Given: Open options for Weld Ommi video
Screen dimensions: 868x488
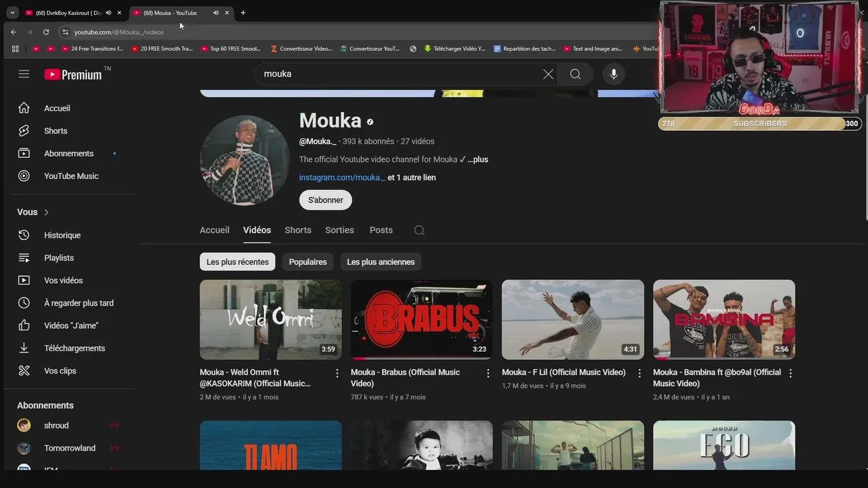Looking at the screenshot, I should pyautogui.click(x=337, y=373).
